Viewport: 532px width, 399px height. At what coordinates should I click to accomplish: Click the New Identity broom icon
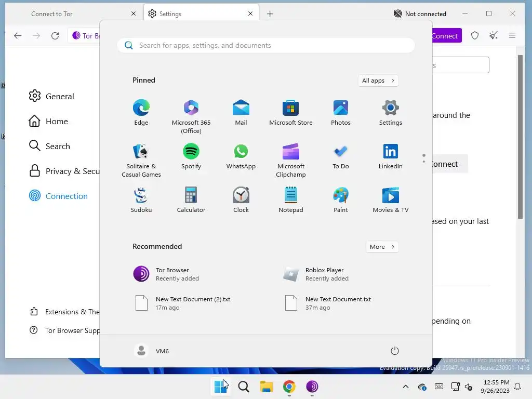click(494, 36)
